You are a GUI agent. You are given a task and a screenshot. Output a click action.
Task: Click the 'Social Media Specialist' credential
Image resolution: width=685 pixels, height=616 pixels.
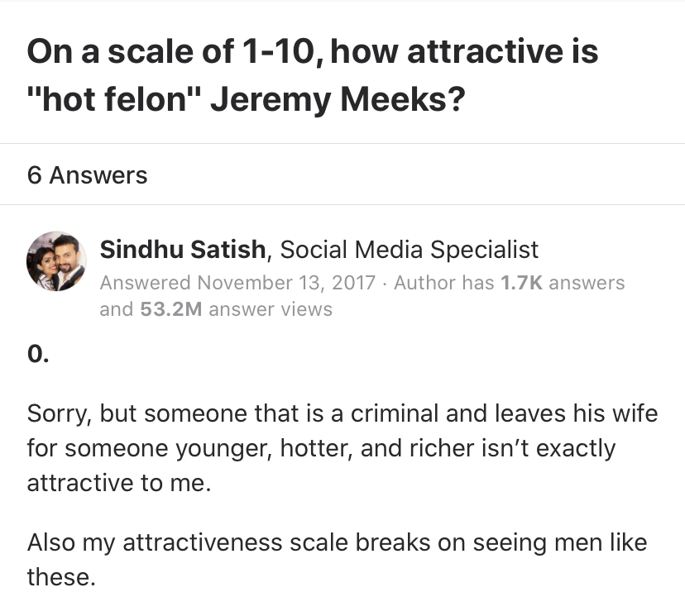click(x=409, y=250)
